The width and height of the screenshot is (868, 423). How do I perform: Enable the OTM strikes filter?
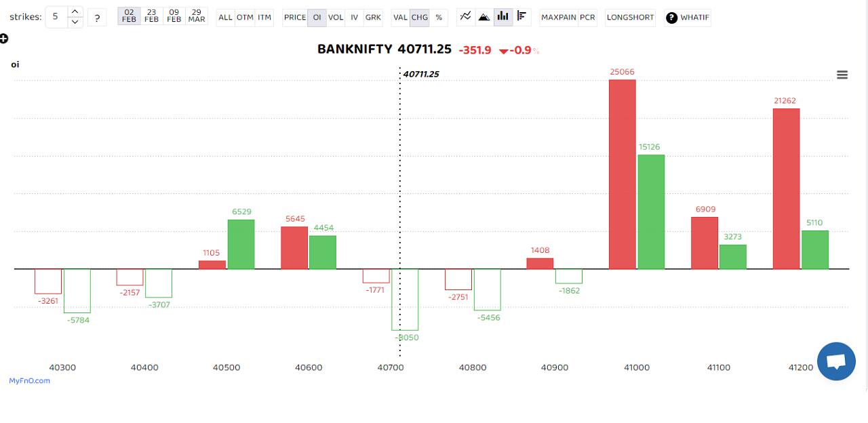tap(245, 18)
